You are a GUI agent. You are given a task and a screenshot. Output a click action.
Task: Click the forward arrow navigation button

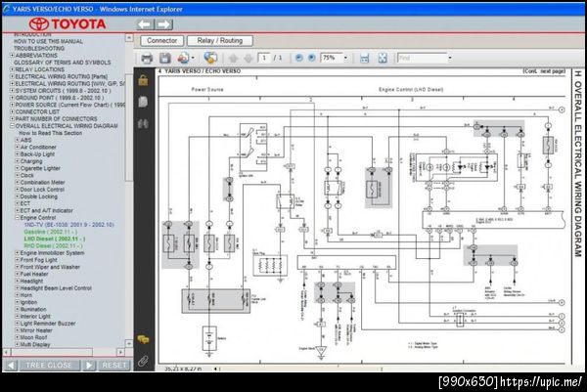[163, 24]
